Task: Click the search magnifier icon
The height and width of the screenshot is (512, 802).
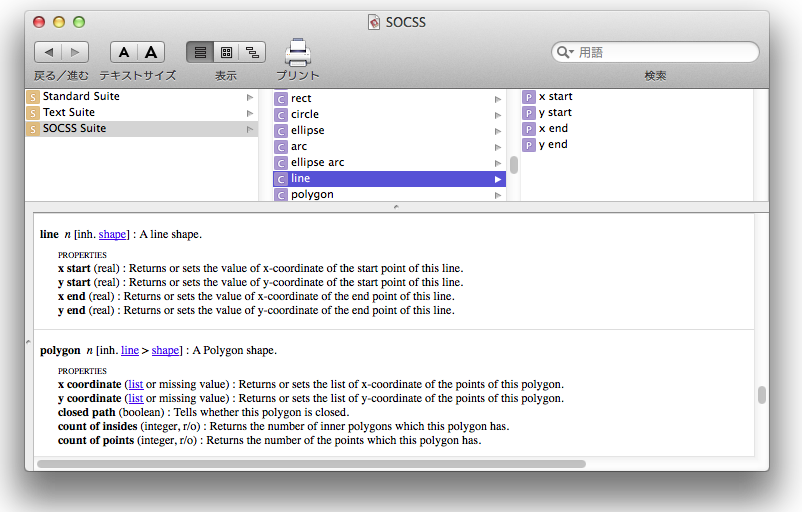Action: pos(565,52)
